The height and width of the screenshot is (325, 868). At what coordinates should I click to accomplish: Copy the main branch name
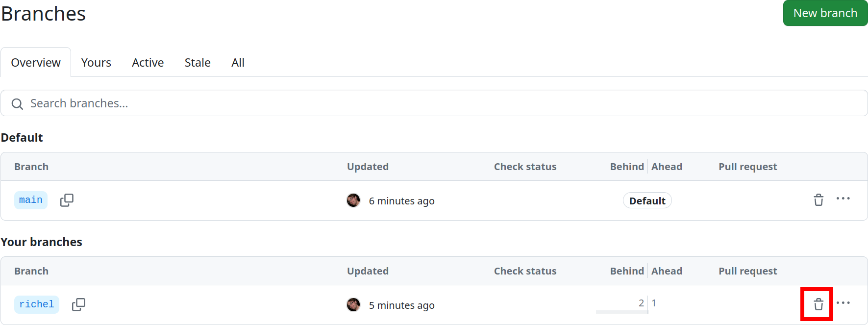(67, 200)
